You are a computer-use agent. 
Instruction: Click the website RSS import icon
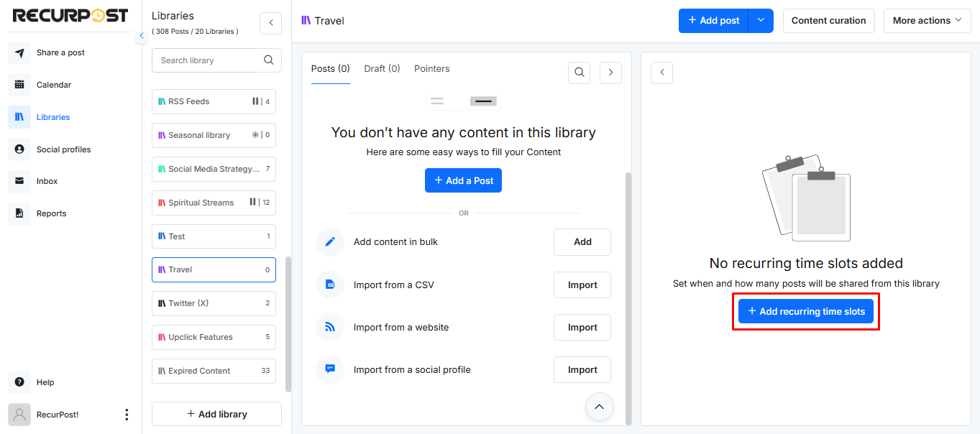point(330,327)
